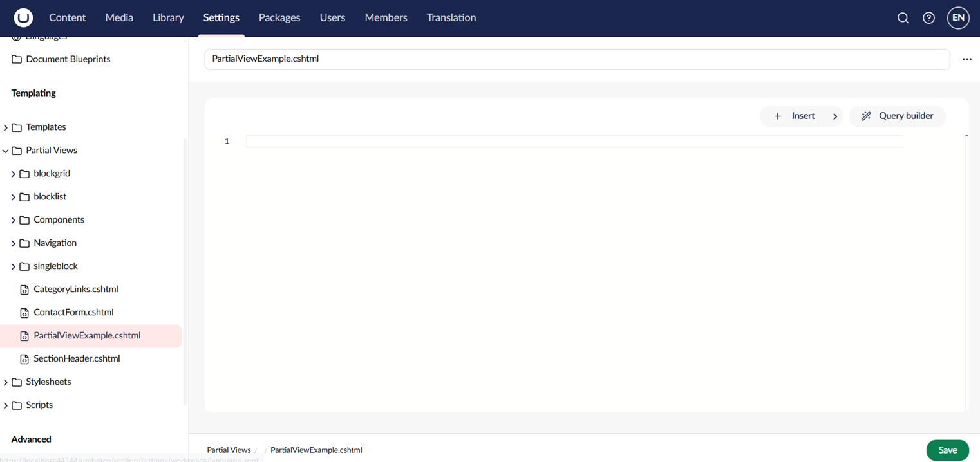Click the blocklist folder icon

[x=24, y=197]
